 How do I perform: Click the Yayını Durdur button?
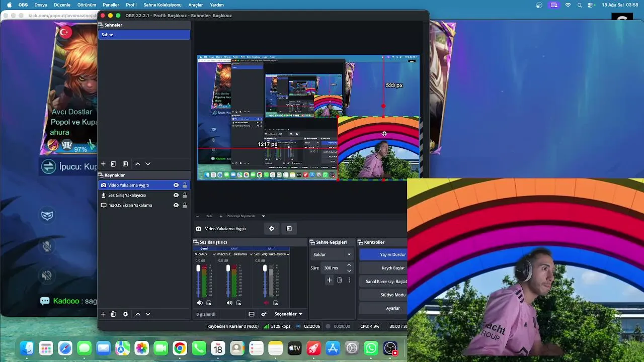pos(383,254)
